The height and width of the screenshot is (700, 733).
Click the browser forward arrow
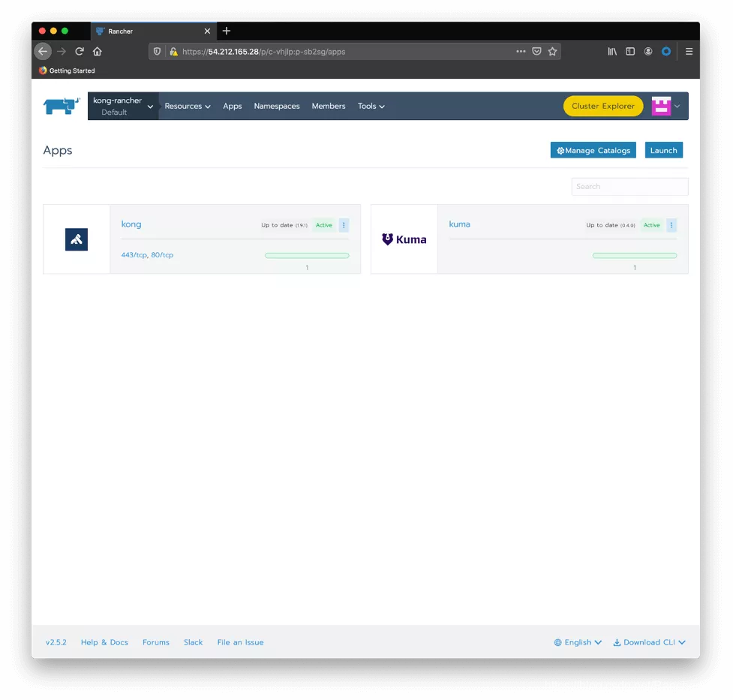62,52
